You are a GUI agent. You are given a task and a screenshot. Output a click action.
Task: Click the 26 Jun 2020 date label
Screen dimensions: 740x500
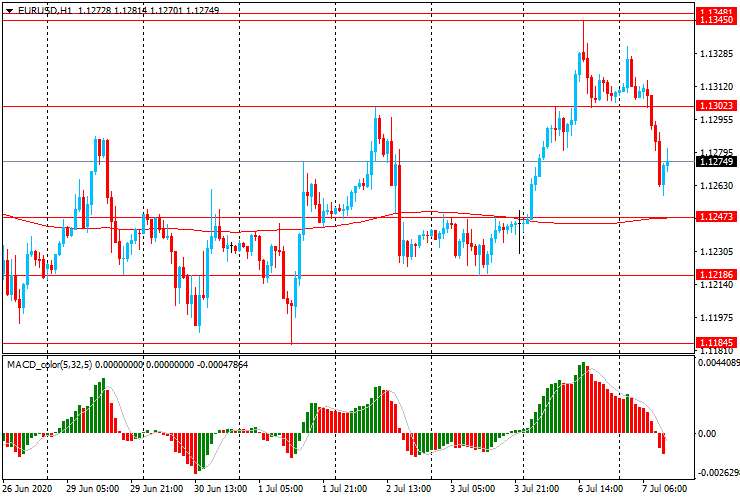click(27, 488)
